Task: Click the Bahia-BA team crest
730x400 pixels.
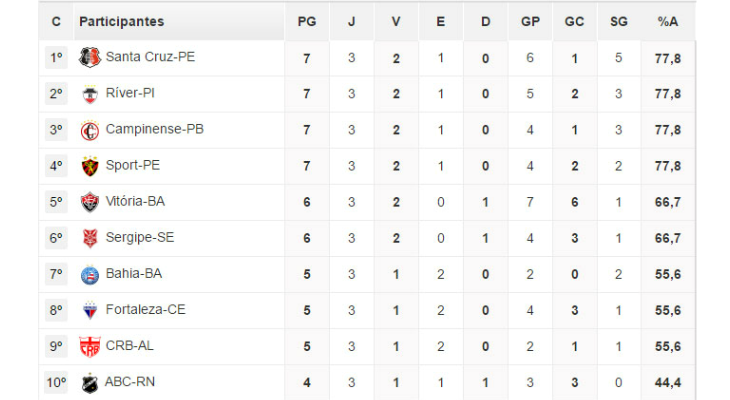Action: tap(90, 274)
